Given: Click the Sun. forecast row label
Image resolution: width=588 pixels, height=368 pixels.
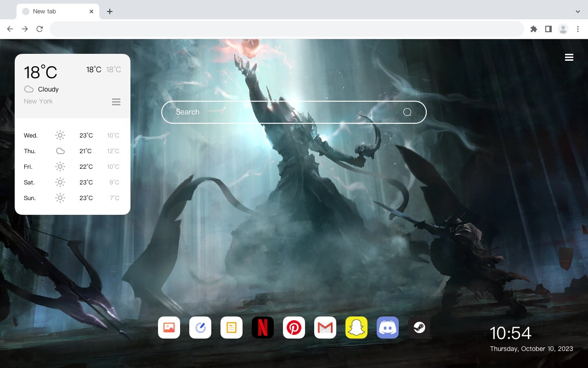Looking at the screenshot, I should coord(30,198).
